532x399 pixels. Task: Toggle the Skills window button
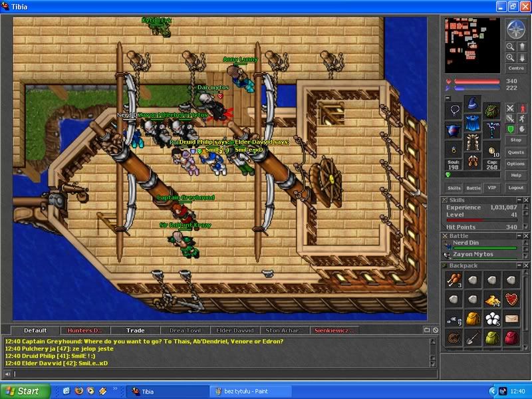click(x=454, y=188)
